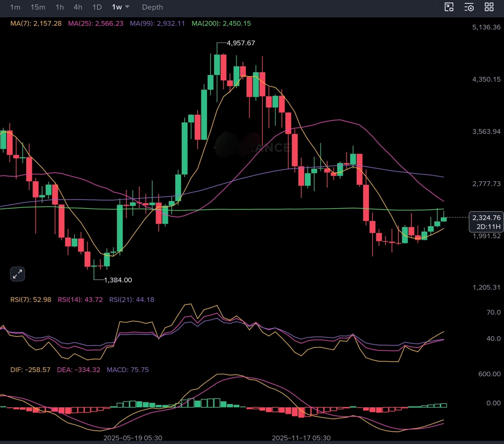Click the MA(99) indicator label
The height and width of the screenshot is (444, 504).
[157, 23]
